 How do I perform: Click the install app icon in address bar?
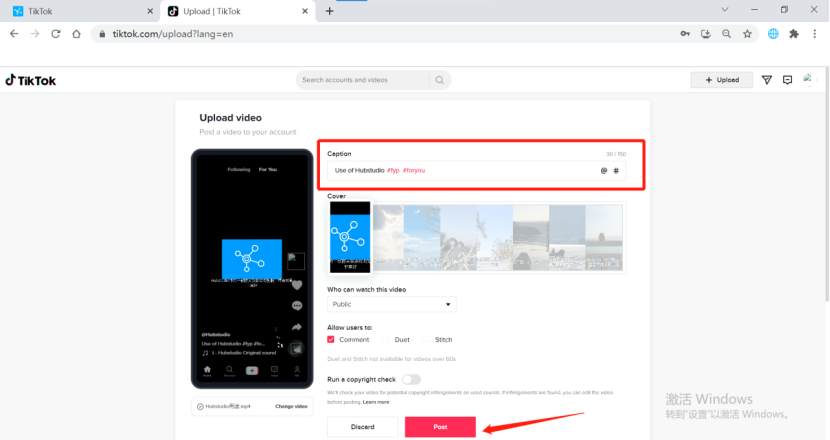[706, 34]
